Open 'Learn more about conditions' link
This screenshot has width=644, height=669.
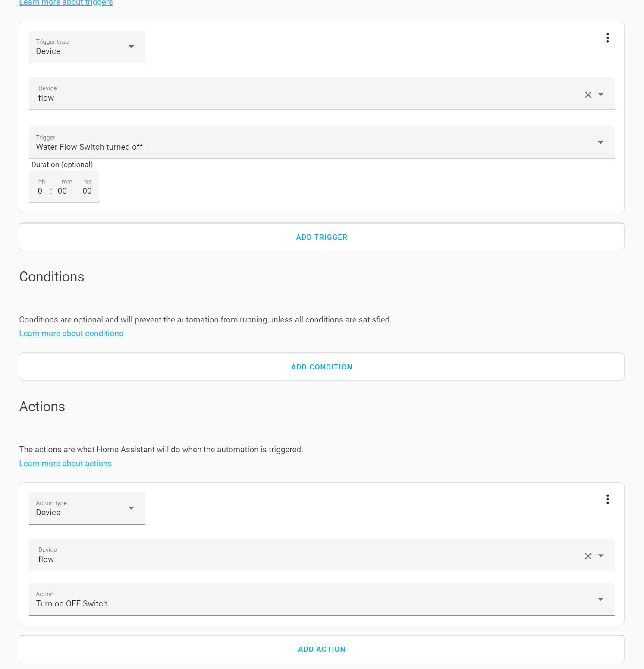(x=71, y=334)
